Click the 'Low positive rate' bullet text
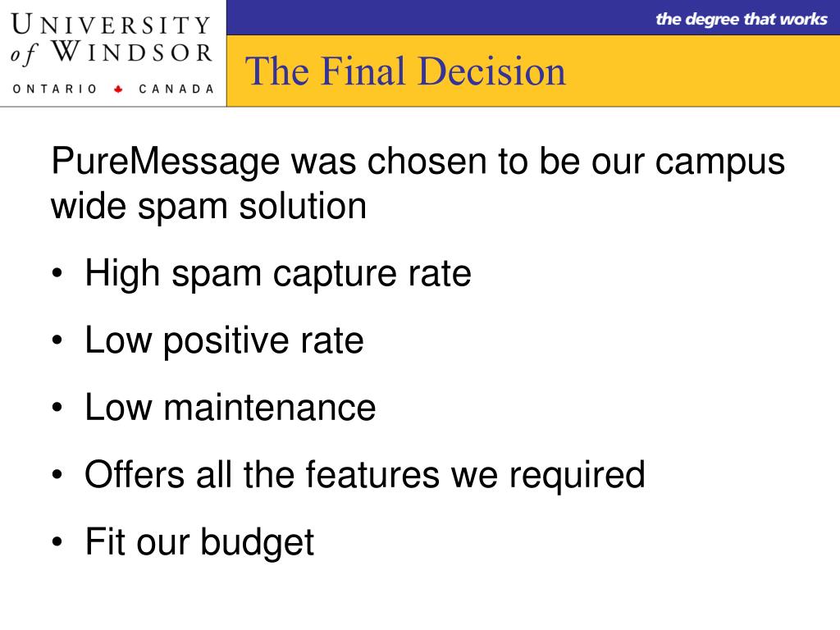840x630 pixels. pos(225,340)
